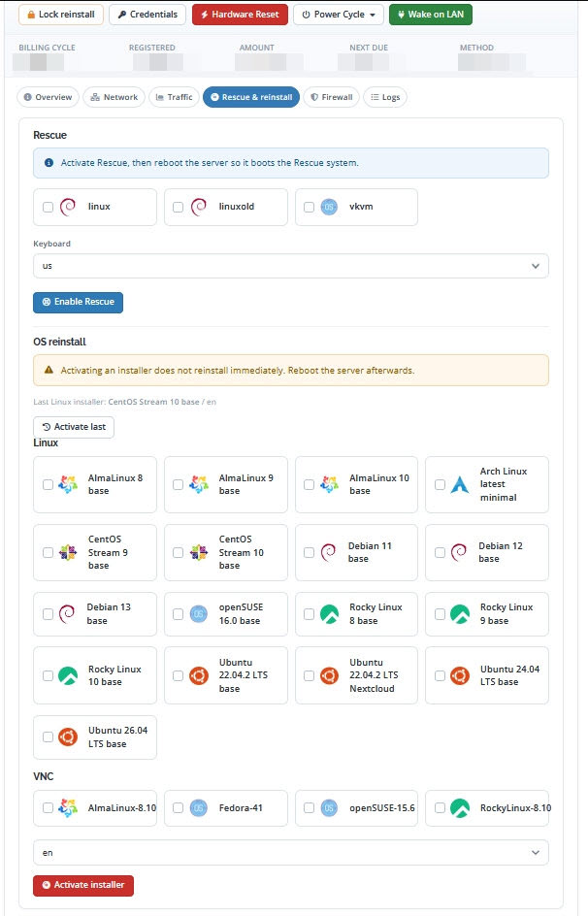
Task: Click the Ubuntu 26.04 LTS logo
Action: [68, 737]
